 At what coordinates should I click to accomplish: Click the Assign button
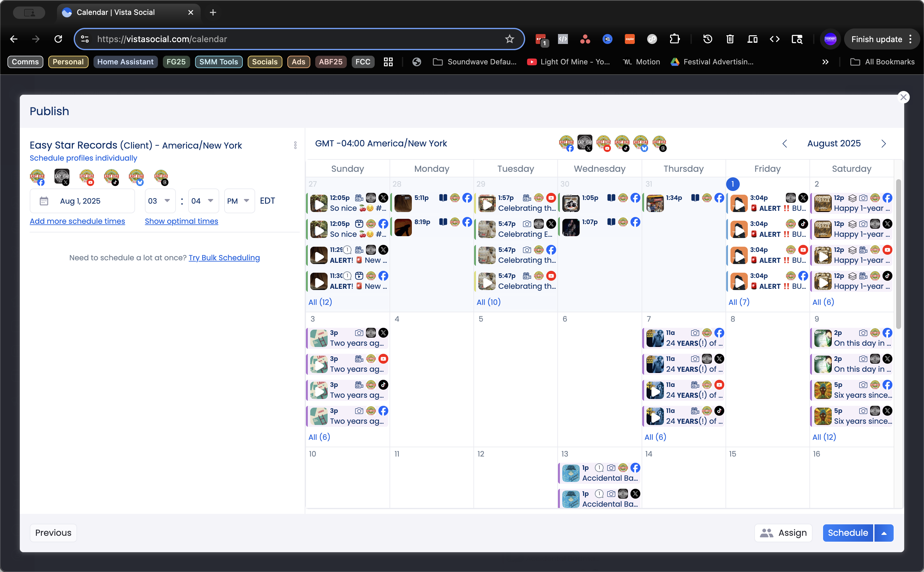pos(783,533)
